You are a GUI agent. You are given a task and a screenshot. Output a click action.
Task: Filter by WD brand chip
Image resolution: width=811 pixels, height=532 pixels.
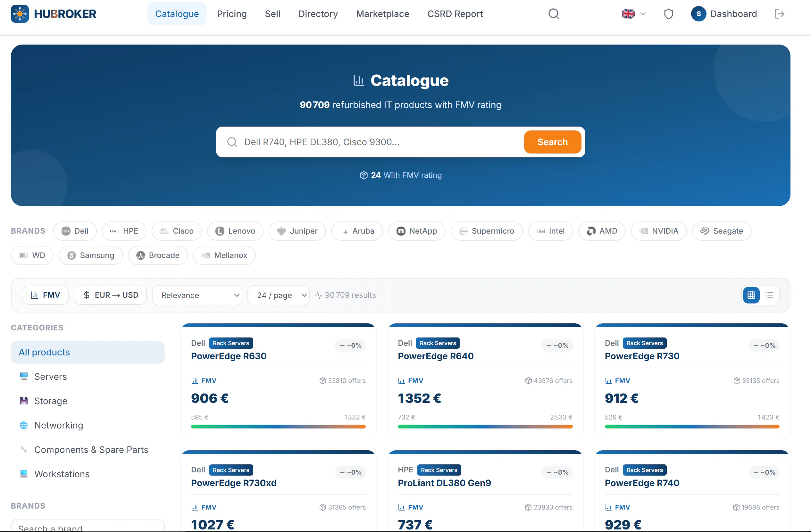pyautogui.click(x=32, y=255)
